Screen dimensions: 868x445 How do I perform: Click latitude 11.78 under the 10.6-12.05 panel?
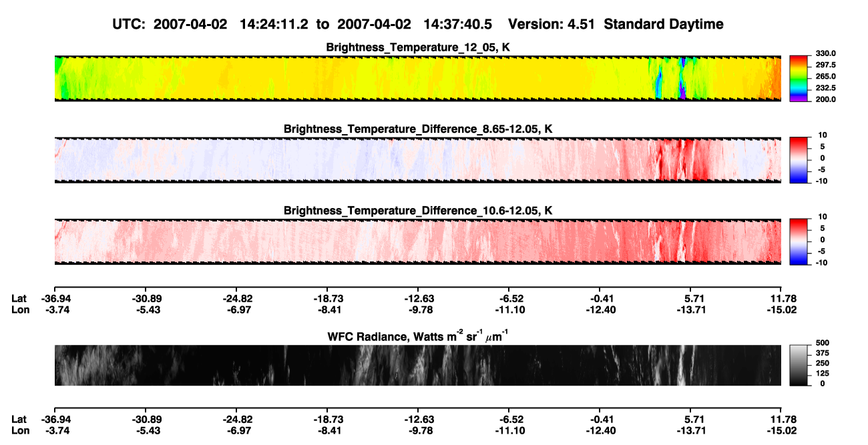click(781, 298)
